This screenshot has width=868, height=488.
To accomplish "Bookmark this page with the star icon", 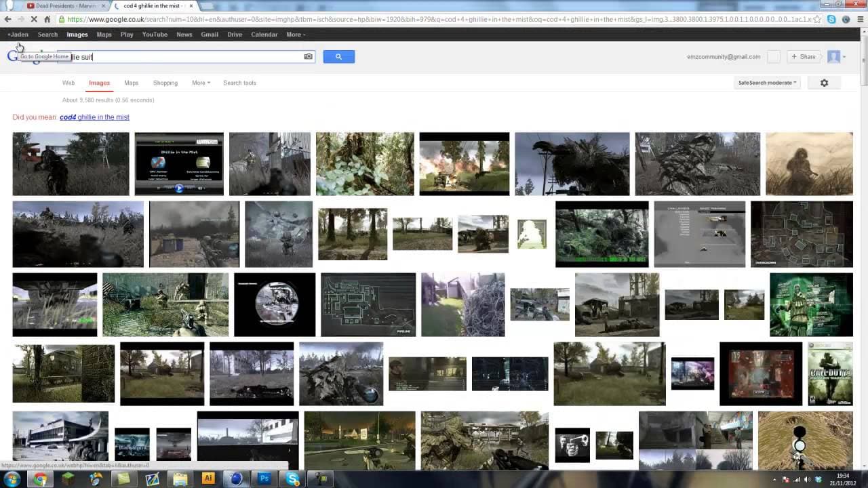I will (818, 20).
